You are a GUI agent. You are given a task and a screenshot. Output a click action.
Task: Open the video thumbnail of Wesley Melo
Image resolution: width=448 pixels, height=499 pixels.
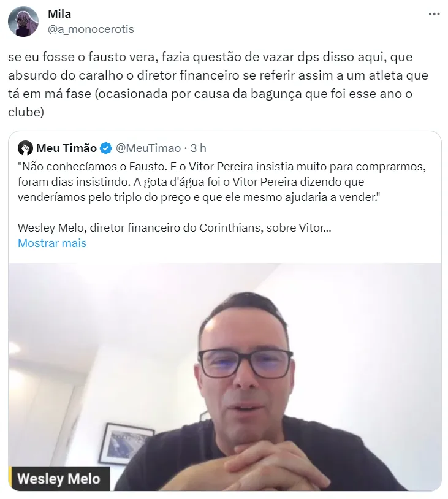(x=225, y=377)
